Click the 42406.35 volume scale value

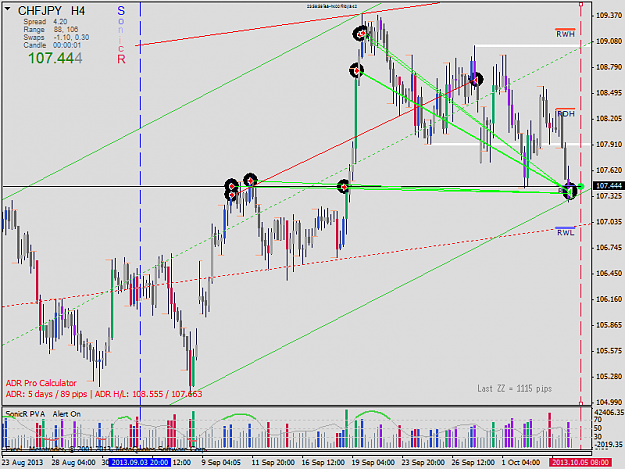609,412
